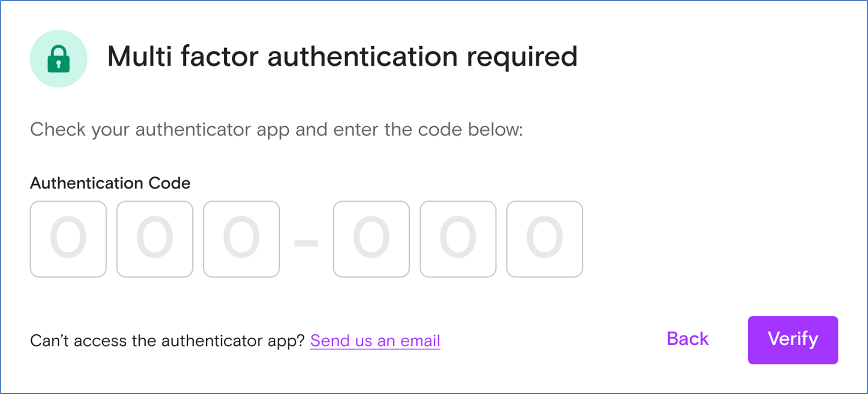This screenshot has height=394, width=868.
Task: Select the second authentication code digit box
Action: pos(155,239)
